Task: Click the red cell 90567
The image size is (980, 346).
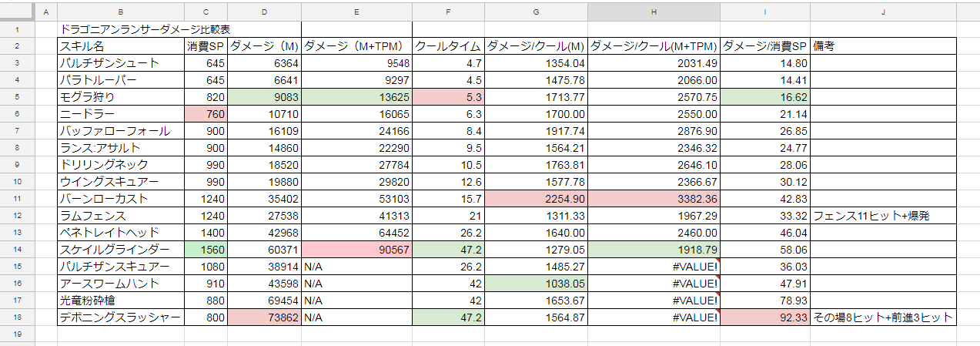Action: click(356, 250)
